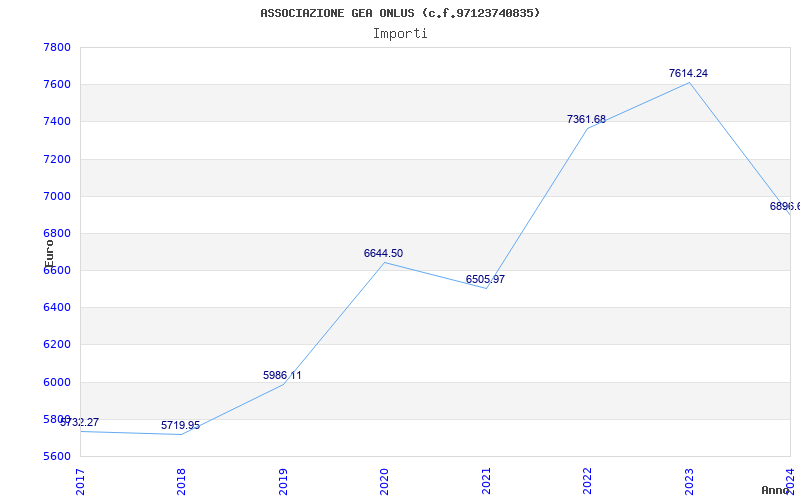Click the 6800 y-axis value

coord(58,234)
